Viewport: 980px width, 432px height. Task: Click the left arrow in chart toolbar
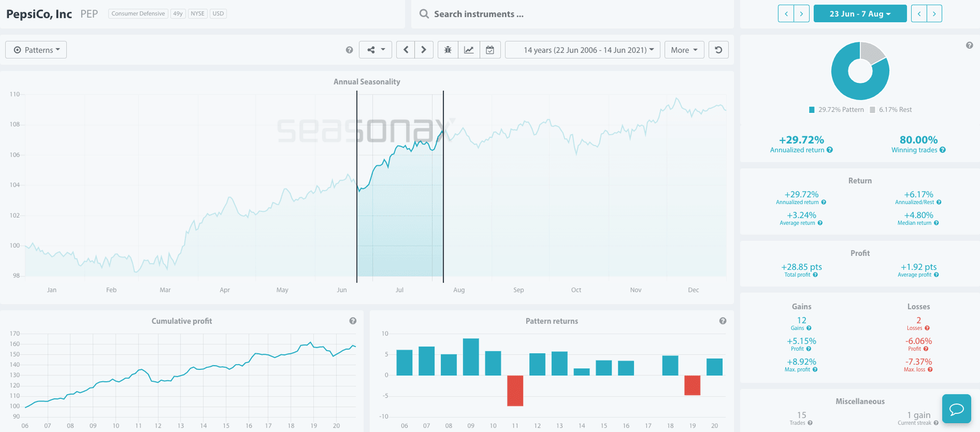click(x=406, y=50)
